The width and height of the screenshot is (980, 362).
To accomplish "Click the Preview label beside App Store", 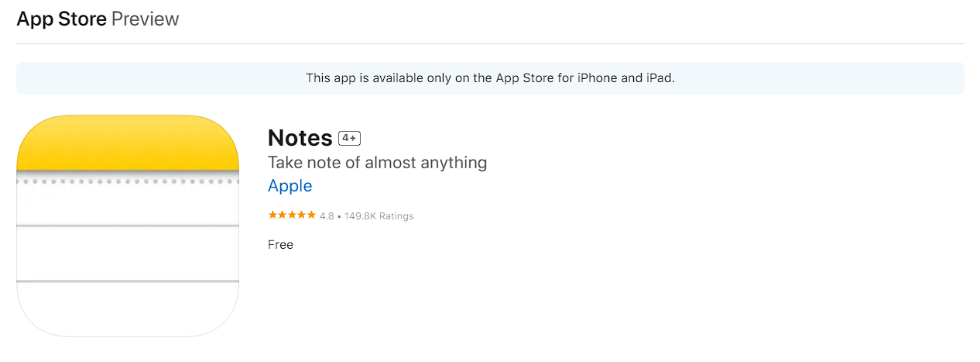I will [146, 19].
